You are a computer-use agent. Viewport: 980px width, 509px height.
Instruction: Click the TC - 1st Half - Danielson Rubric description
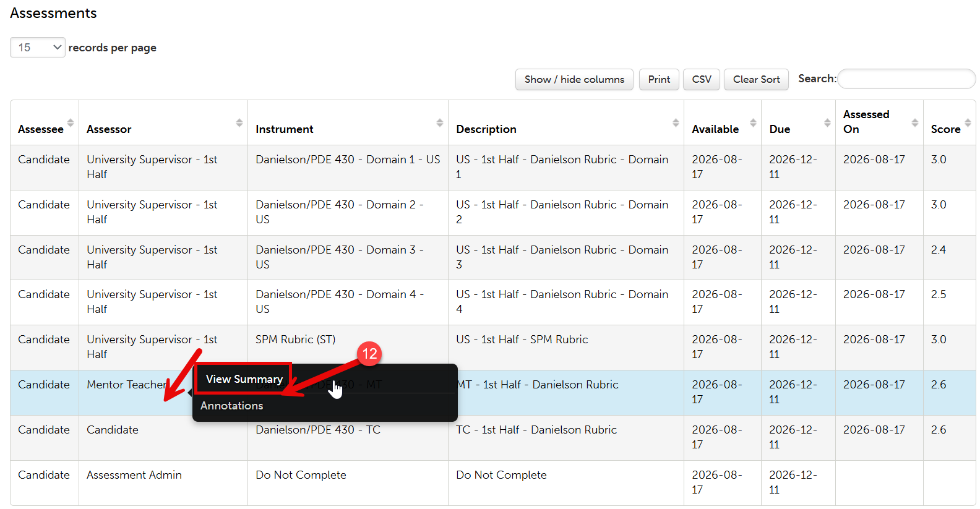[536, 430]
